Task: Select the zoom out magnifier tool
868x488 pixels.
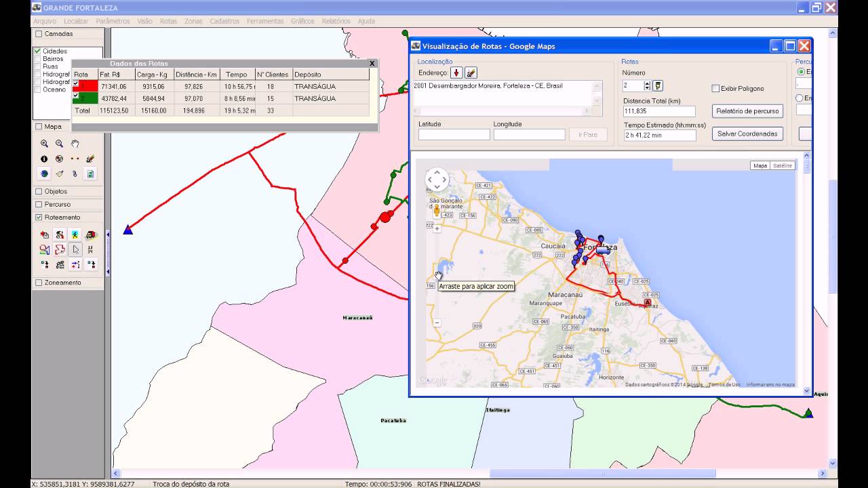Action: point(60,144)
